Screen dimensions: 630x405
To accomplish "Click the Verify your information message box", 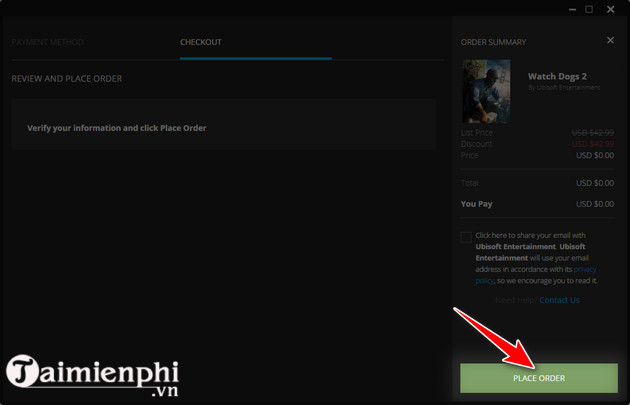I will [x=223, y=128].
